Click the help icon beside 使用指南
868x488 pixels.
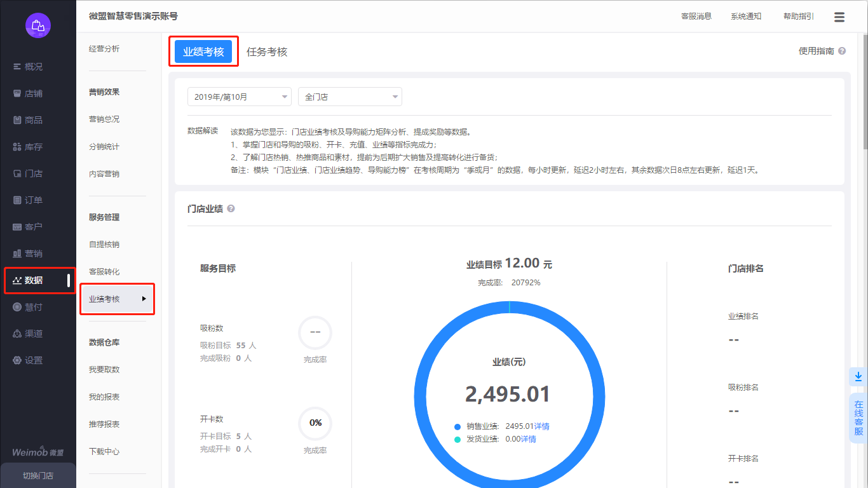pos(842,51)
